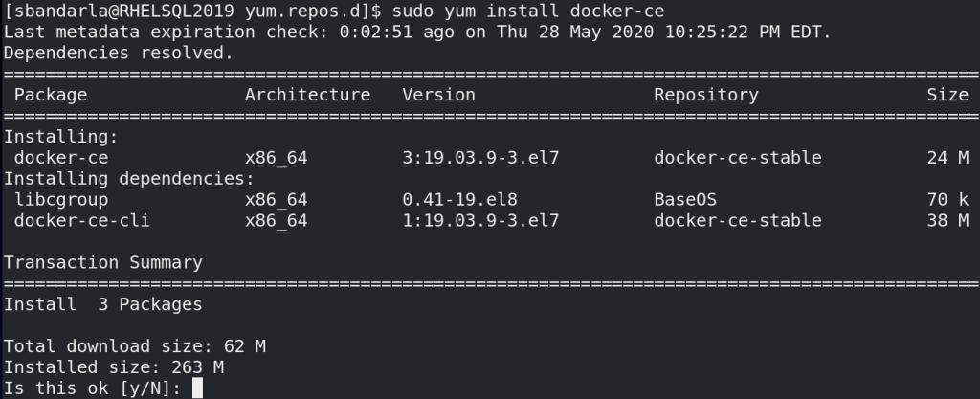Screen dimensions: 980x399
Task: Click the Install 3 Packages line
Action: 103,304
